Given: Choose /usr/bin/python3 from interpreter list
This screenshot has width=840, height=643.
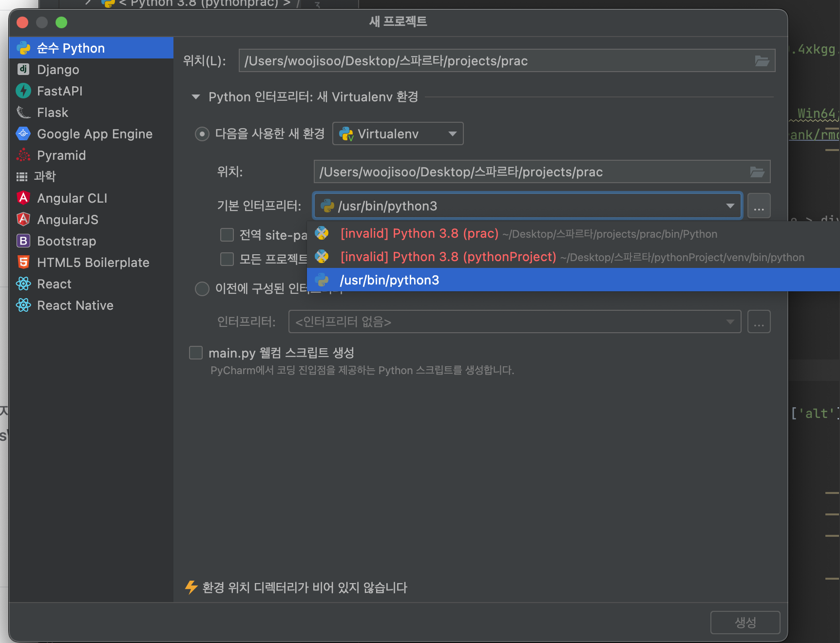Looking at the screenshot, I should point(573,280).
